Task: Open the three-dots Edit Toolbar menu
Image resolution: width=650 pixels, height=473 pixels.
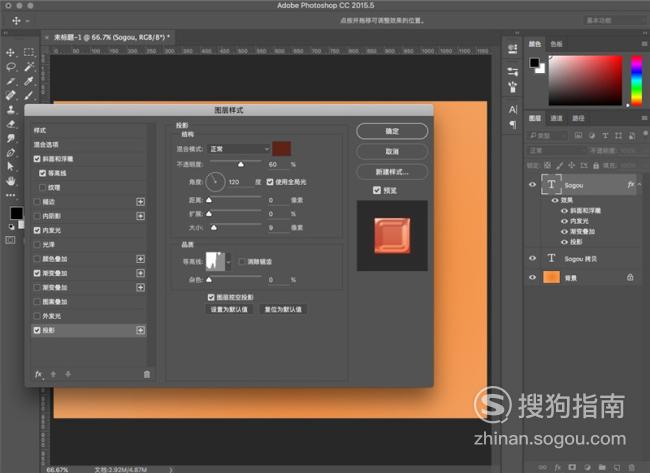Action: pyautogui.click(x=11, y=195)
